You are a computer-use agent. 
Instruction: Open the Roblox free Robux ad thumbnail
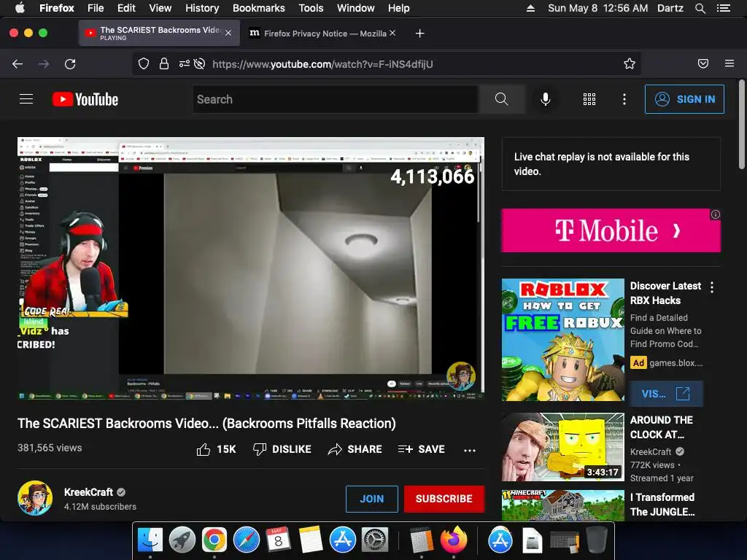pos(562,340)
